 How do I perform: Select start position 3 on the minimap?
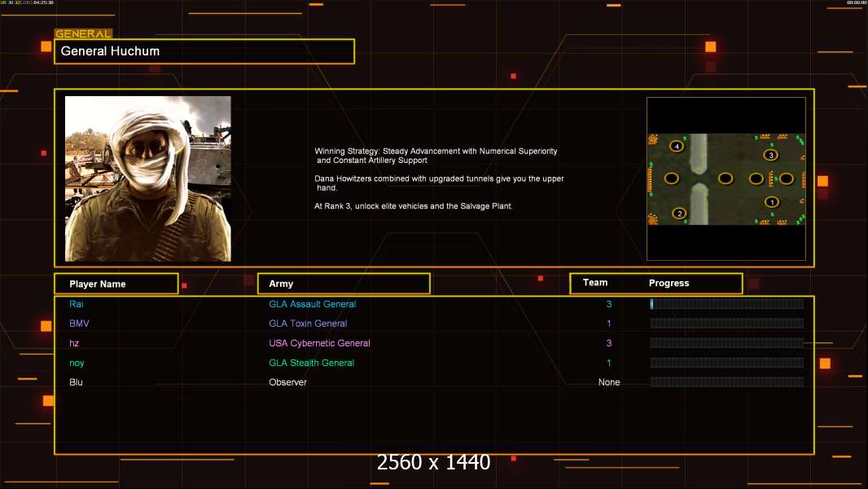coord(771,155)
